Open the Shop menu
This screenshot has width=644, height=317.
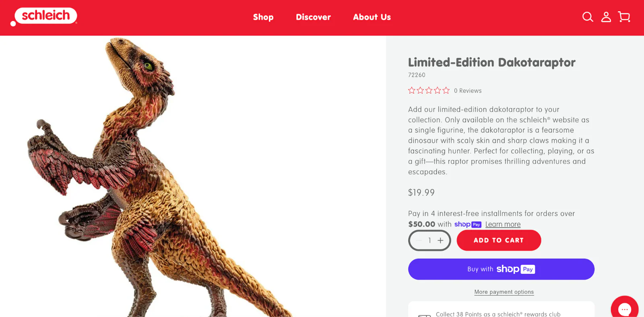pos(263,17)
